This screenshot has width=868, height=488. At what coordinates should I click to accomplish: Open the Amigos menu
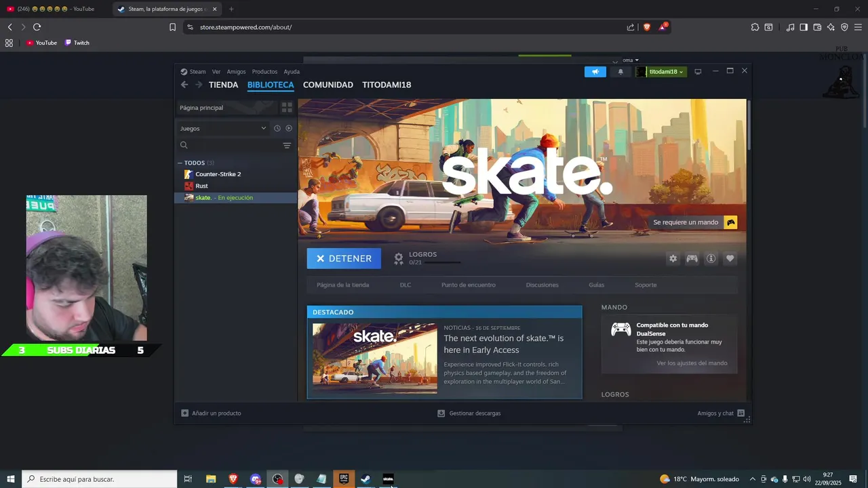click(236, 72)
